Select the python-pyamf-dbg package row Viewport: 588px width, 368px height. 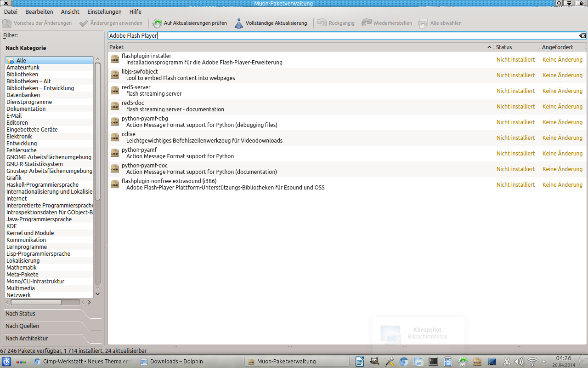point(347,122)
